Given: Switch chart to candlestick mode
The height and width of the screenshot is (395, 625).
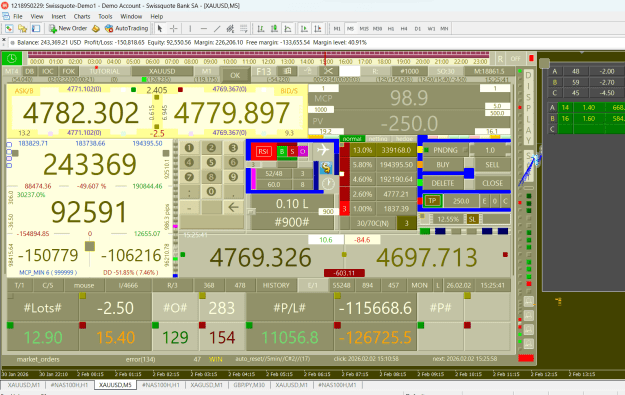Looking at the screenshot, I should [274, 29].
